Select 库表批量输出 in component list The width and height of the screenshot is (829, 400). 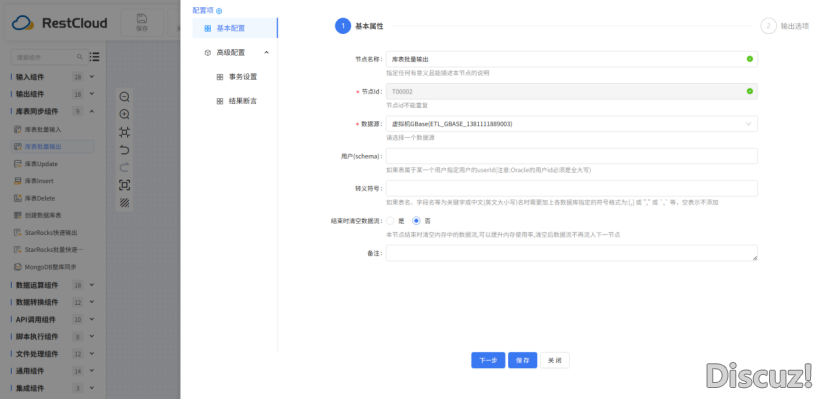coord(52,146)
